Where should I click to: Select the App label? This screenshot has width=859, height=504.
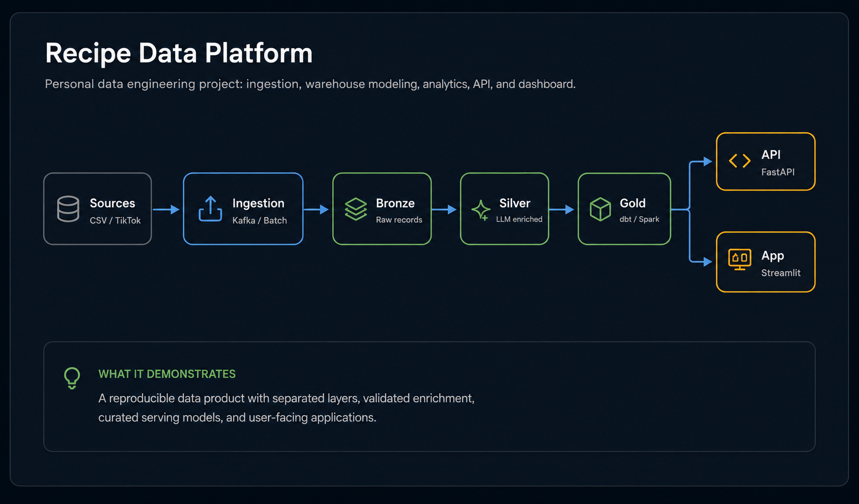point(772,256)
